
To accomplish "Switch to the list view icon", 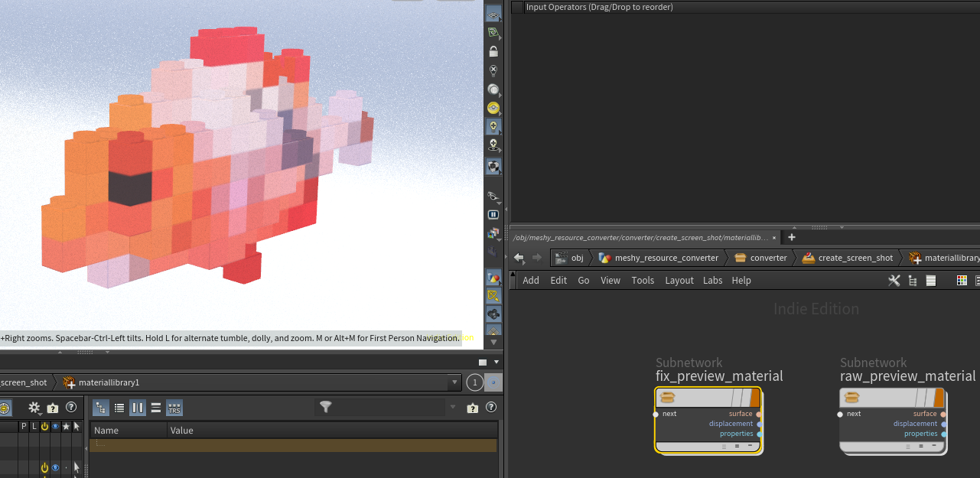I will [119, 408].
